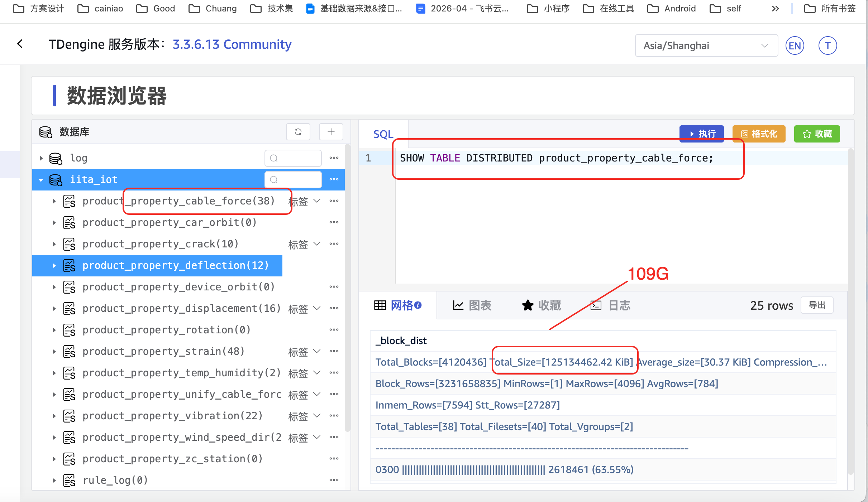Viewport: 868px width, 502px height.
Task: Expand the log database node
Action: (x=41, y=158)
